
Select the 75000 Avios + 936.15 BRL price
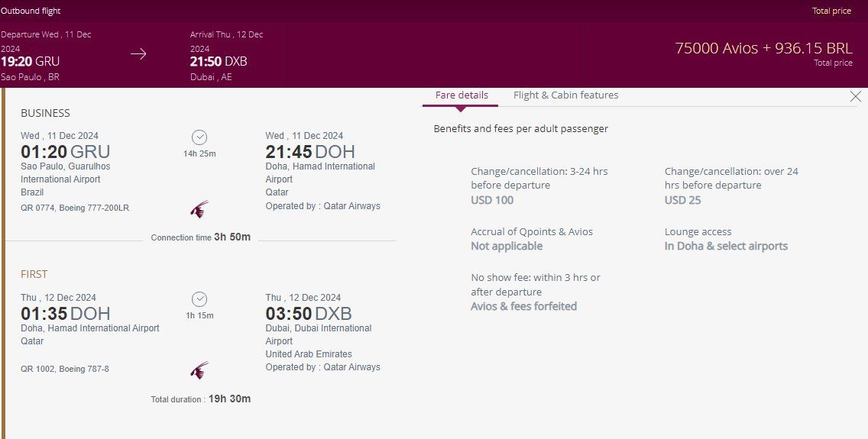coord(763,48)
